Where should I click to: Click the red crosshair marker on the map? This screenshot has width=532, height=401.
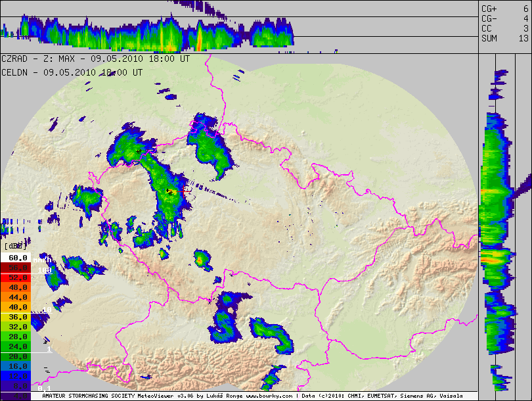[183, 192]
